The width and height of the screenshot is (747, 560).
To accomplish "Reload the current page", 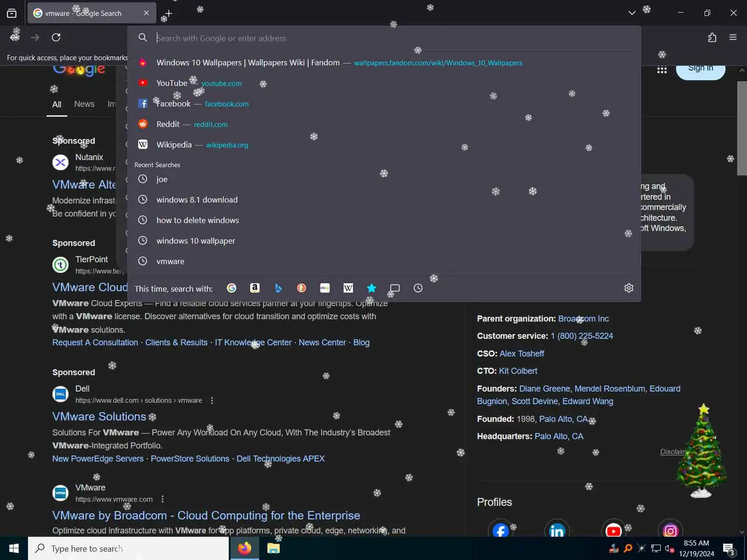I will coord(56,37).
